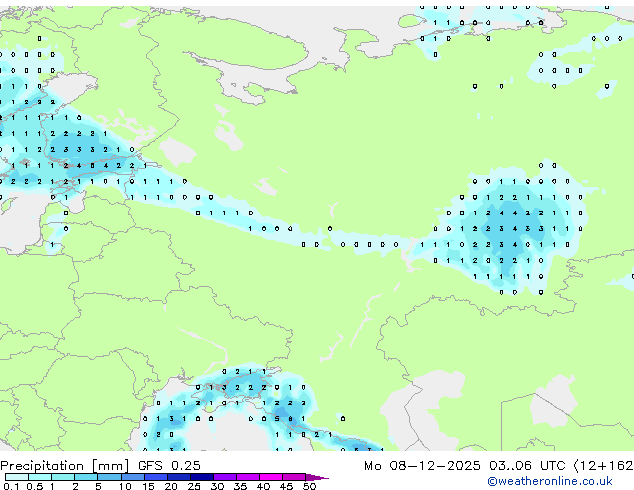Screen dimensions: 634x490
Task: Click the '0.1' legend scale label
Action: 11,486
